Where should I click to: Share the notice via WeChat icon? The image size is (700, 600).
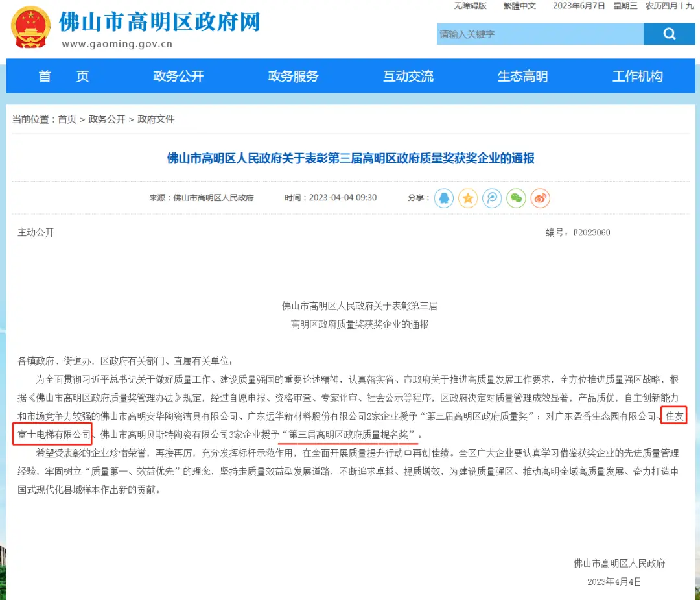[516, 198]
